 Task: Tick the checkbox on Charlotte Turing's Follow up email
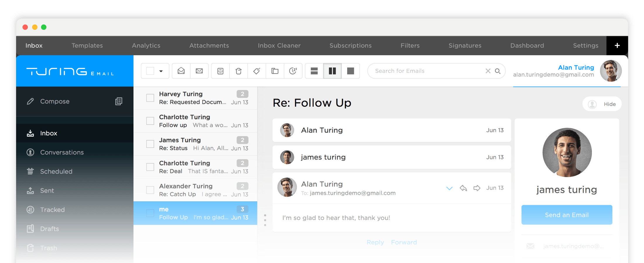[150, 121]
